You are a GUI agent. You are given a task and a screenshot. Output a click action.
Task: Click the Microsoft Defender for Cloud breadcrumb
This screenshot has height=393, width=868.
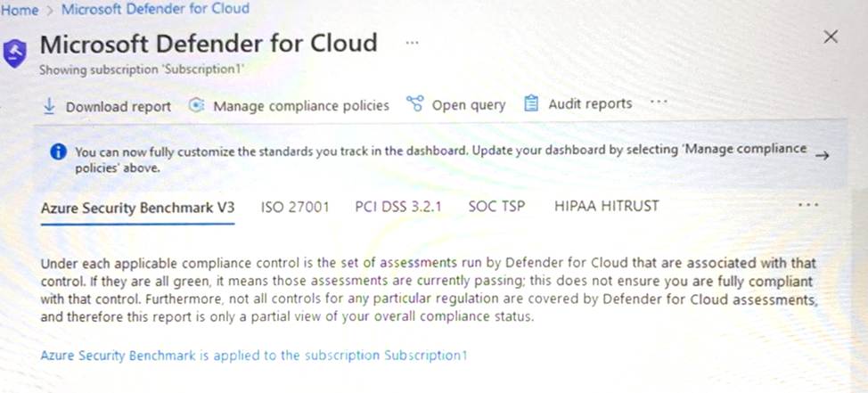pyautogui.click(x=155, y=9)
